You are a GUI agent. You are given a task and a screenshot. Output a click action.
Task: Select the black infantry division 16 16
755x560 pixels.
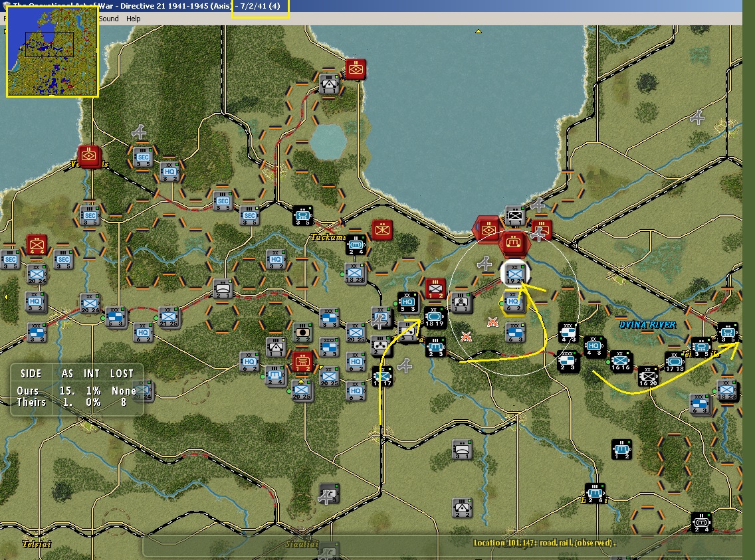621,360
